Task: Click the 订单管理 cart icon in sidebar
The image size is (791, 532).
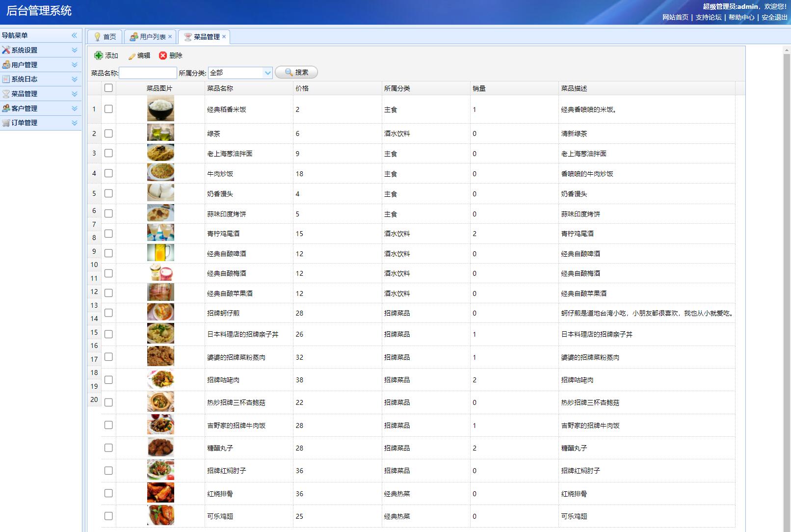Action: (x=6, y=123)
